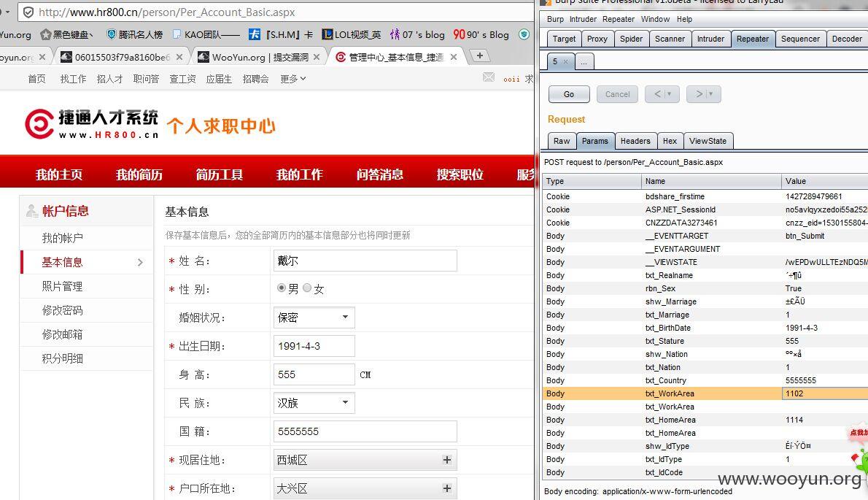Open the 婚姻状况 dropdown
The height and width of the screenshot is (500, 868).
pyautogui.click(x=314, y=318)
